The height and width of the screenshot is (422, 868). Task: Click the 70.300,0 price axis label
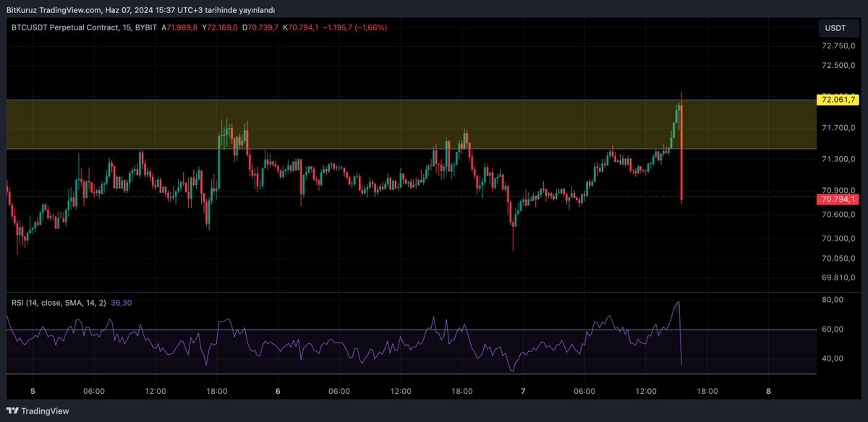click(x=838, y=238)
